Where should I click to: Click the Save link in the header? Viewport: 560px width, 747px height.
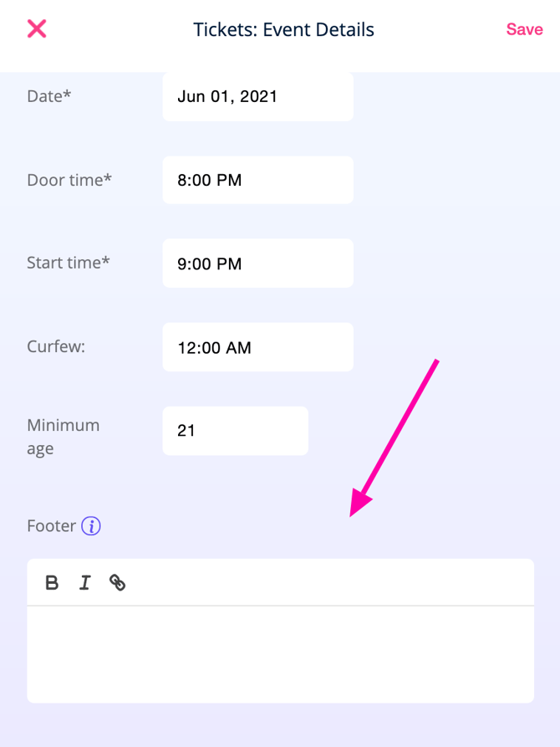(524, 29)
